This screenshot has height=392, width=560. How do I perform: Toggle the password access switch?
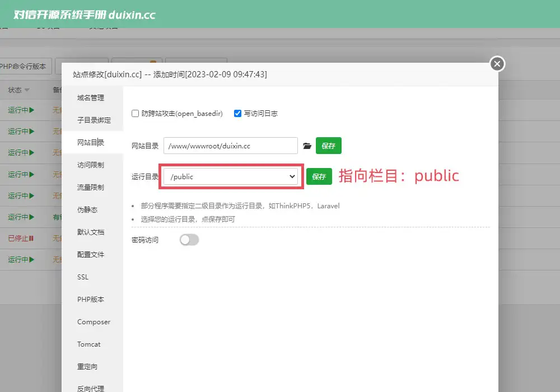tap(189, 240)
